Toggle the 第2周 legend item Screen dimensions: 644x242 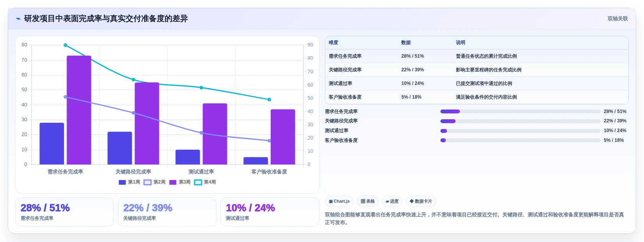155,182
